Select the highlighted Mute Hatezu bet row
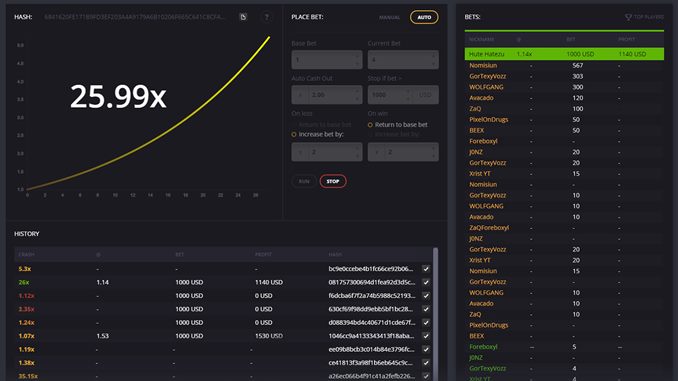678x381 pixels. coord(564,54)
